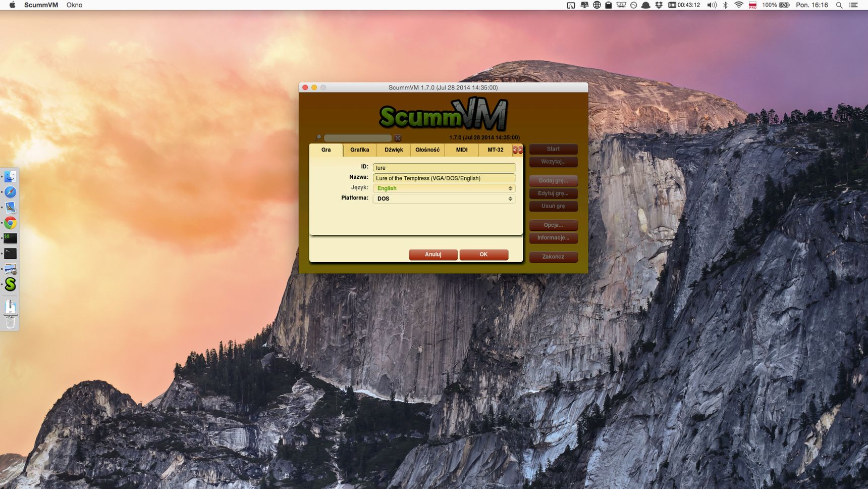Screen dimensions: 868x489
Task: Open the MIDI tab
Action: [x=462, y=150]
